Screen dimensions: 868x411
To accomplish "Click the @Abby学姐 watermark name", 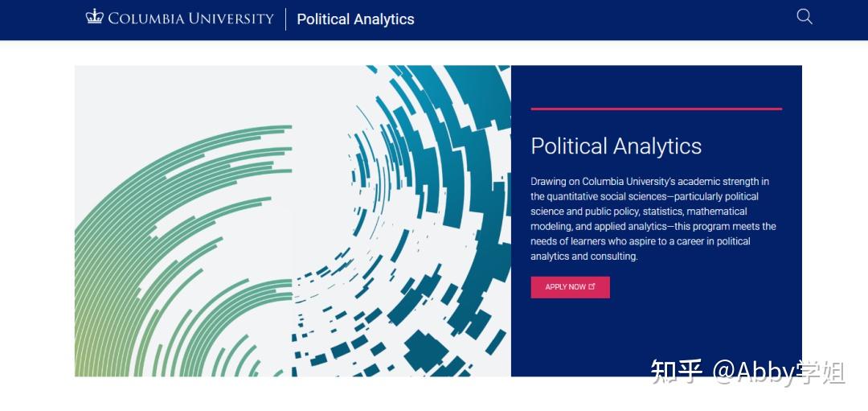I will [778, 372].
